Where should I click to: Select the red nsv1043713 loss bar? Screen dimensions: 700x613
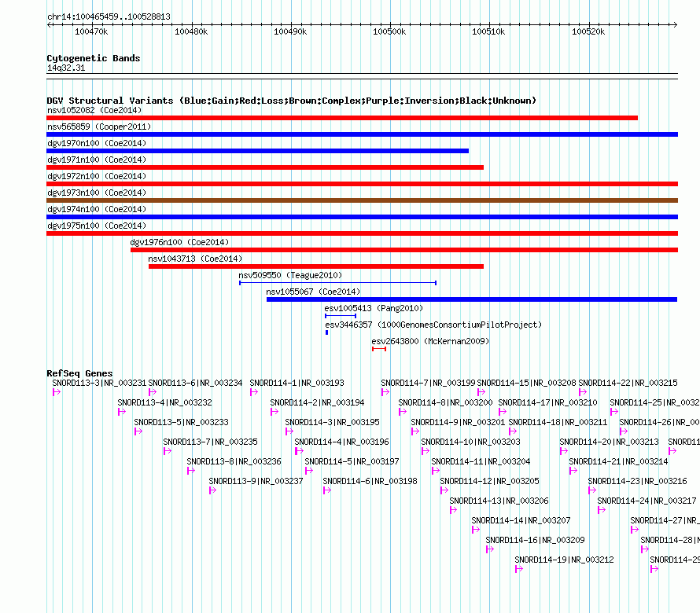(316, 266)
